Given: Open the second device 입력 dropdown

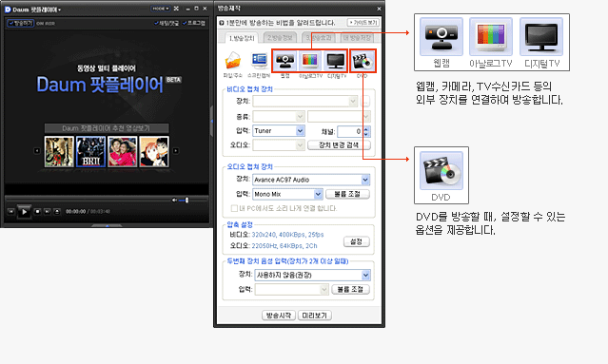Looking at the screenshot, I should click(x=291, y=289).
